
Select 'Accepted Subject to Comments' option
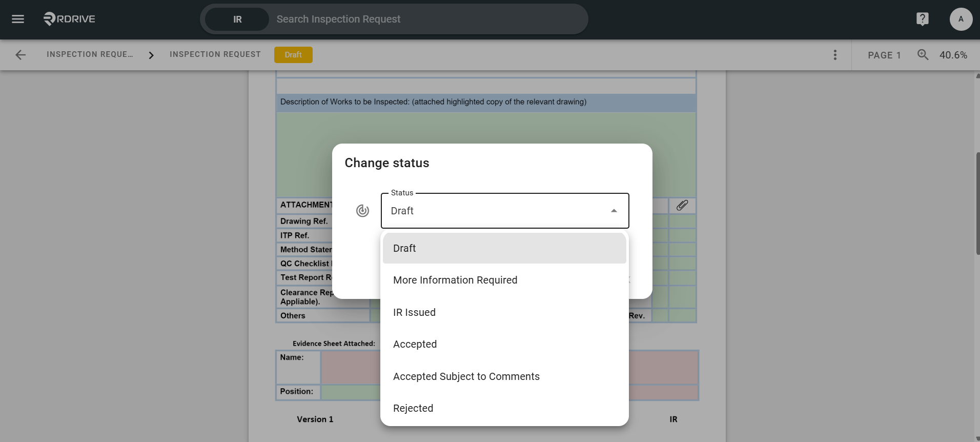tap(504, 376)
